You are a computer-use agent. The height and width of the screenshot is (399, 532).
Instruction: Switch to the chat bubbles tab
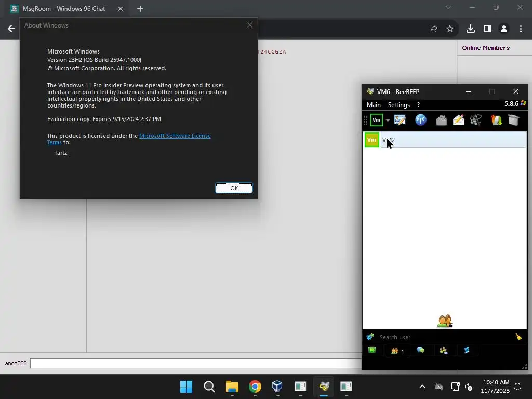coord(421,351)
